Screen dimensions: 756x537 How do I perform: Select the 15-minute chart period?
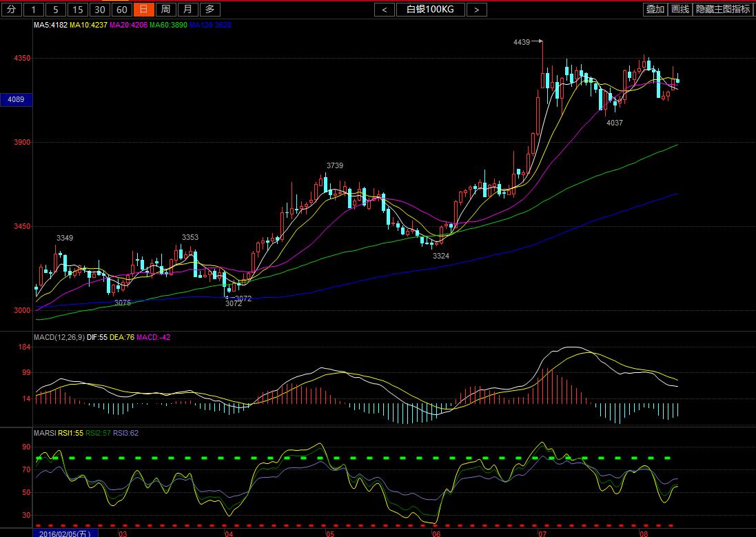[78, 9]
